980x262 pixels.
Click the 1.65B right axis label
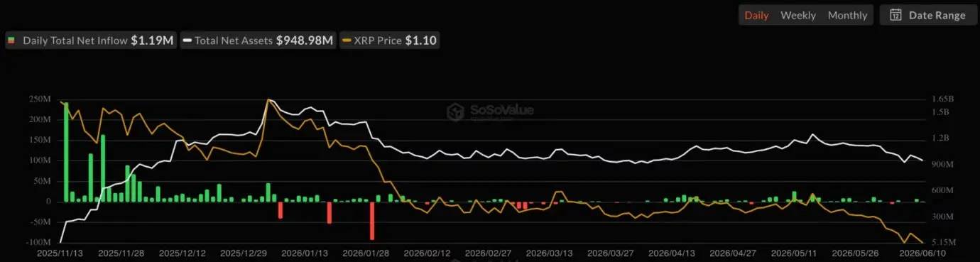pyautogui.click(x=944, y=99)
